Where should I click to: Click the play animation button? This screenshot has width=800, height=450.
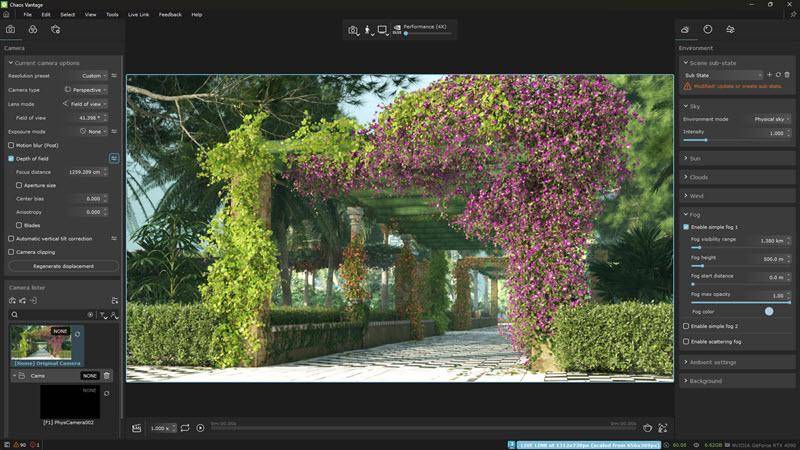[x=200, y=428]
